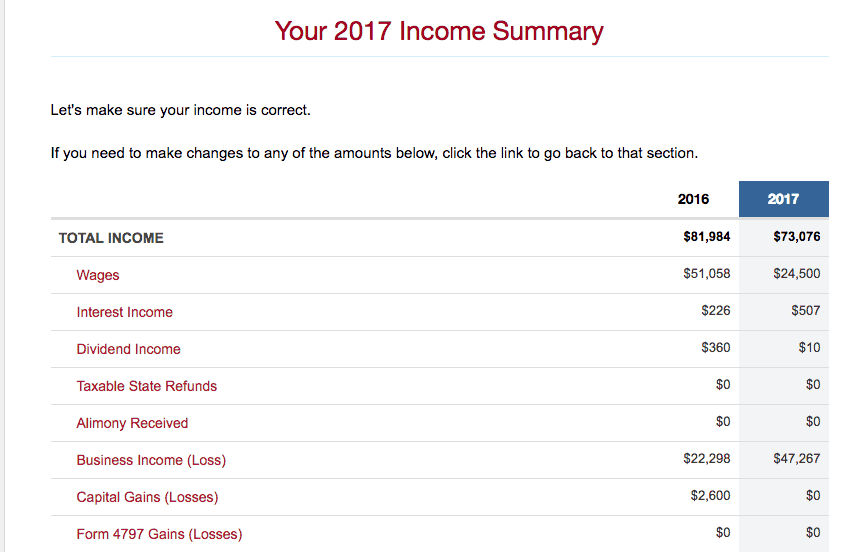Select the TOTAL INCOME row label

tap(111, 238)
